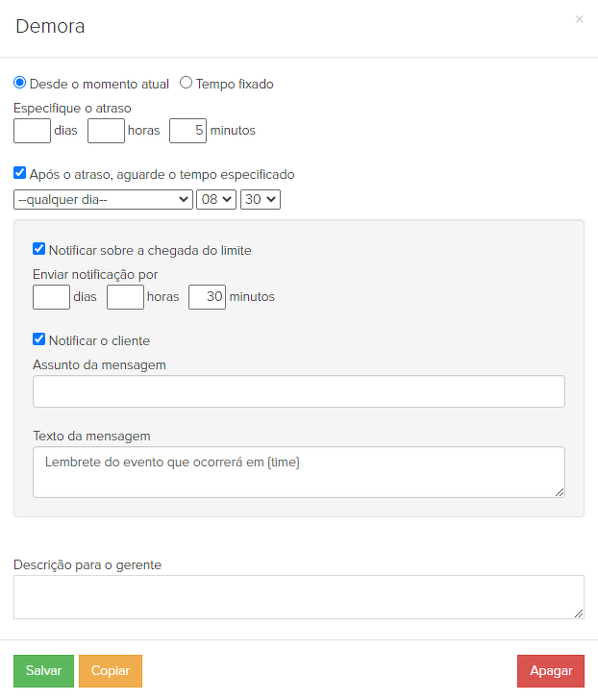Click the delay 'dias' input field
598x700 pixels.
point(32,131)
